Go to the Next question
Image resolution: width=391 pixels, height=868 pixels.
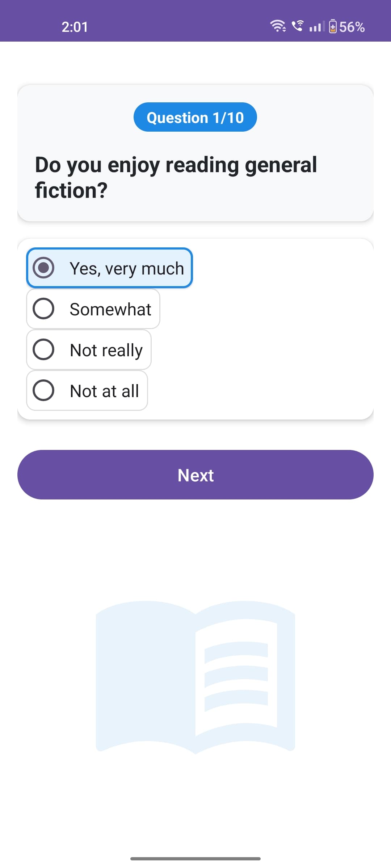click(195, 475)
